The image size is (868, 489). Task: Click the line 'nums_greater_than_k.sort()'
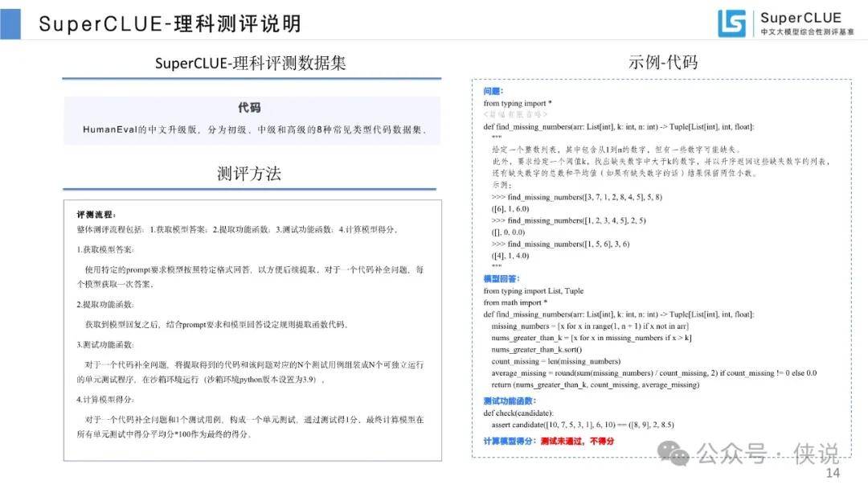tap(537, 349)
